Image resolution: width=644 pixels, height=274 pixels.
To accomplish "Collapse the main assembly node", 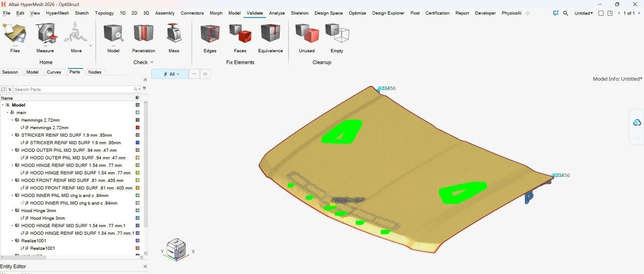I will [7, 113].
